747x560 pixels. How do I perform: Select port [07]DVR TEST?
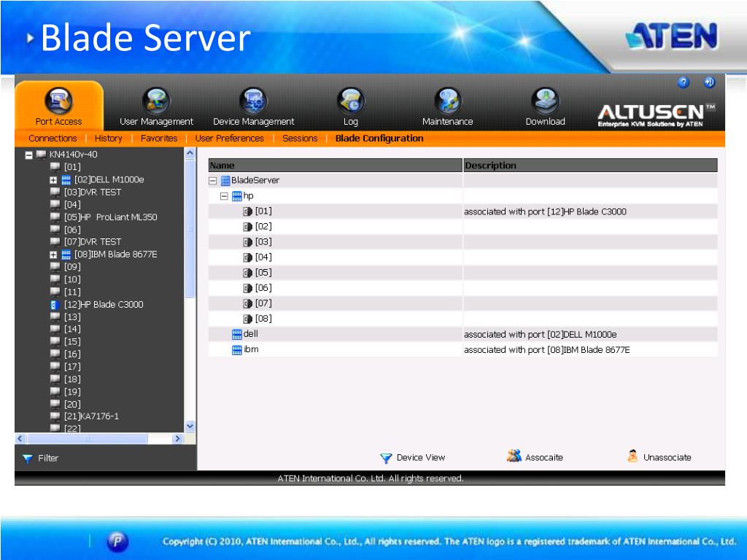click(93, 242)
